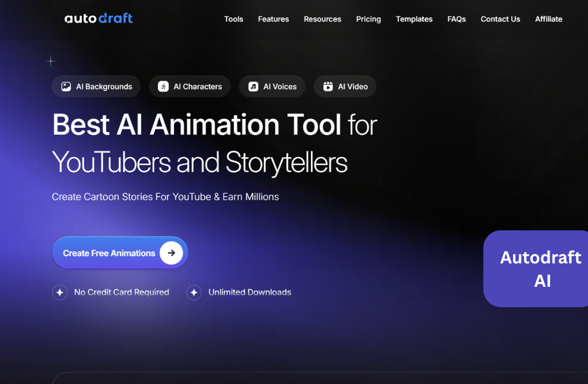Click the AI Characters running figure icon
Screen dimensions: 588x384
[163, 86]
